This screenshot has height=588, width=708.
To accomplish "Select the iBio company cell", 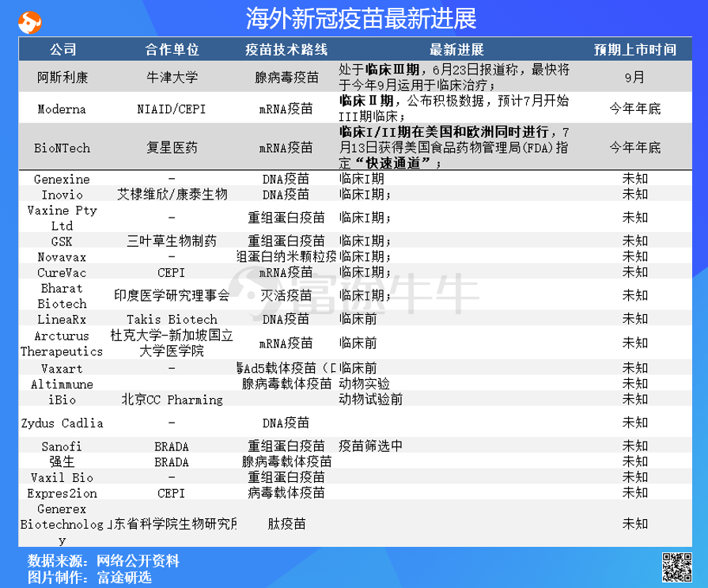I will [62, 400].
